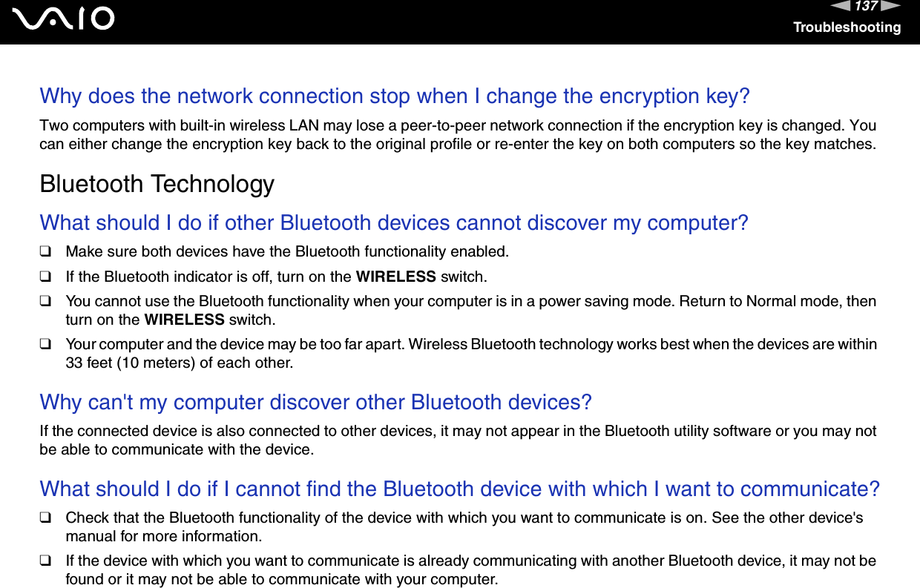This screenshot has width=920, height=588.
Task: Go to previous page arrow
Action: 841,6
